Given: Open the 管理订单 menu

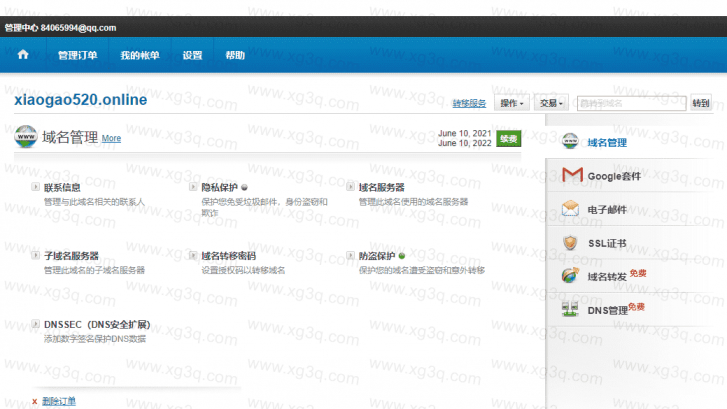Looking at the screenshot, I should tap(77, 55).
